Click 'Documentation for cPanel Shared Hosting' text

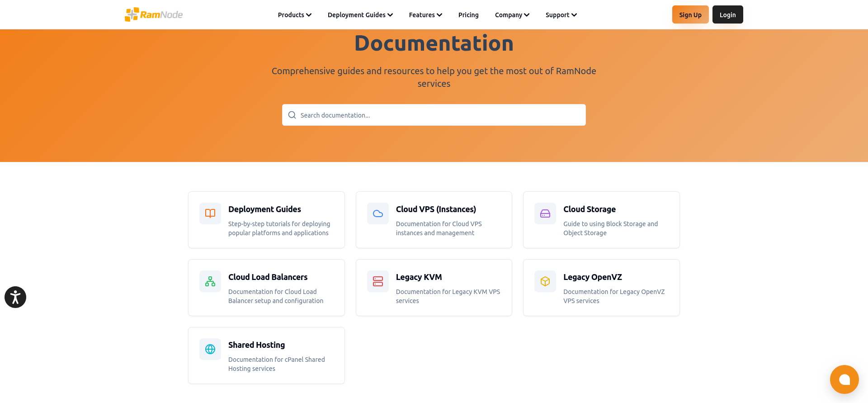point(277,364)
